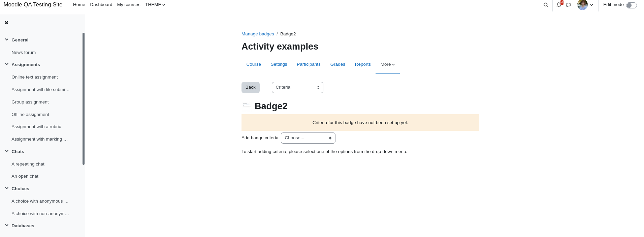Open the user avatar menu
This screenshot has width=644, height=237.
point(585,5)
